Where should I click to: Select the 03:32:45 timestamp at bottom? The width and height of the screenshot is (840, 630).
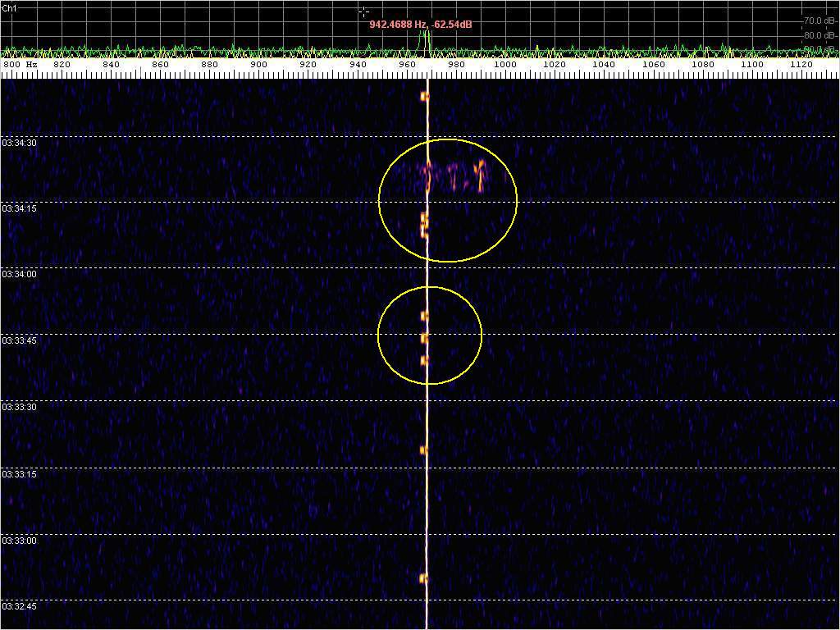(19, 606)
